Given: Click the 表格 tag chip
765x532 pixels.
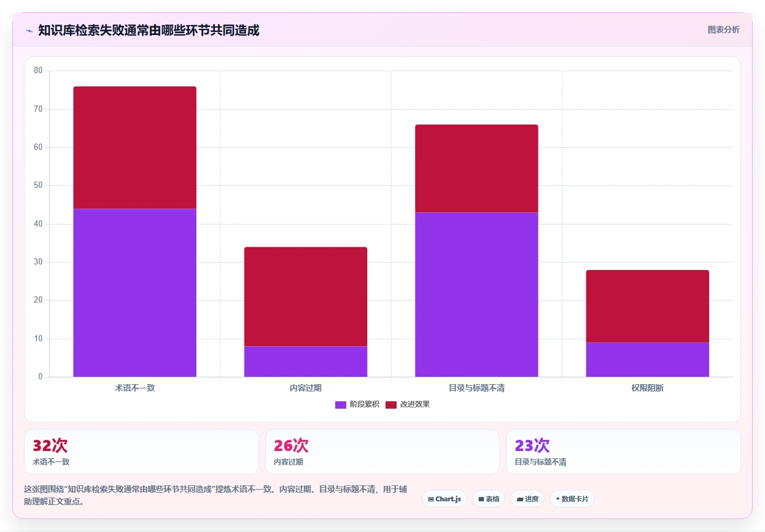Looking at the screenshot, I should coord(489,499).
